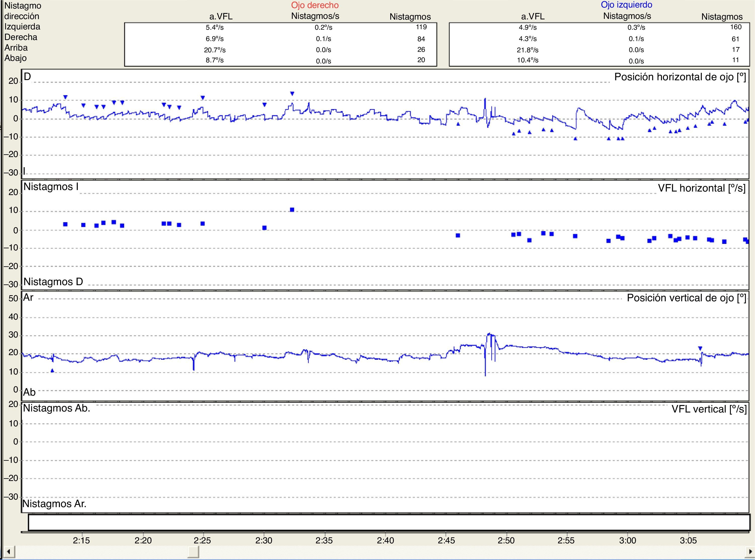Viewport: 755px width, 560px height.
Task: Click the 2:30 time label on the axis
Action: tap(264, 540)
